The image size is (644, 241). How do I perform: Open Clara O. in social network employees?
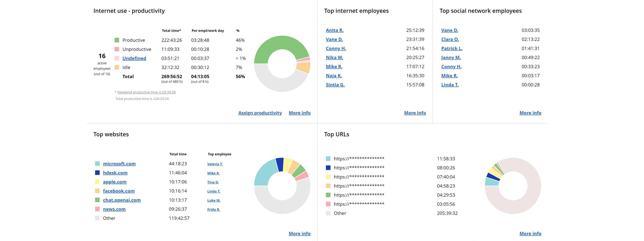pos(450,39)
